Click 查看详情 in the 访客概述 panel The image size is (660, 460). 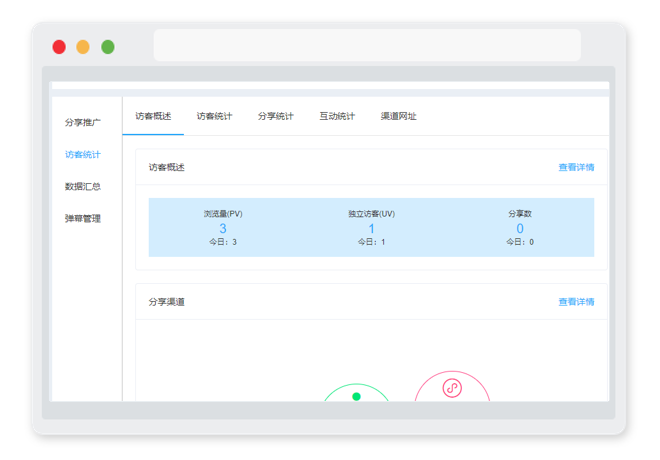(576, 168)
